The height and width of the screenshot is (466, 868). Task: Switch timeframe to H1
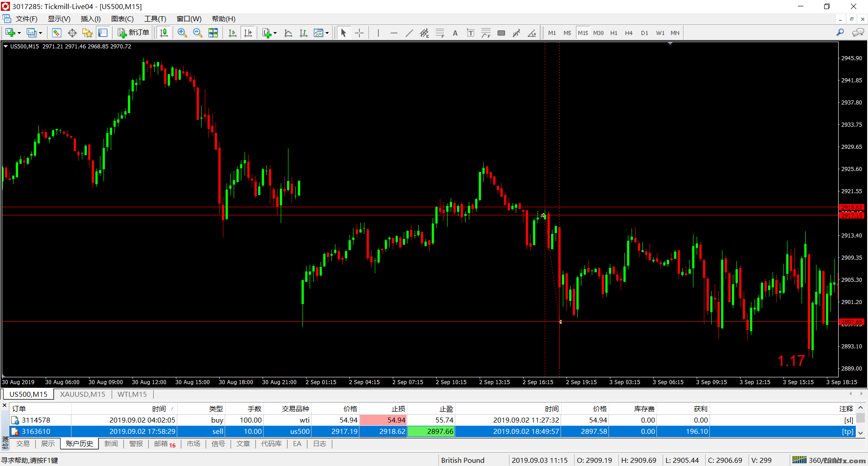[x=613, y=33]
